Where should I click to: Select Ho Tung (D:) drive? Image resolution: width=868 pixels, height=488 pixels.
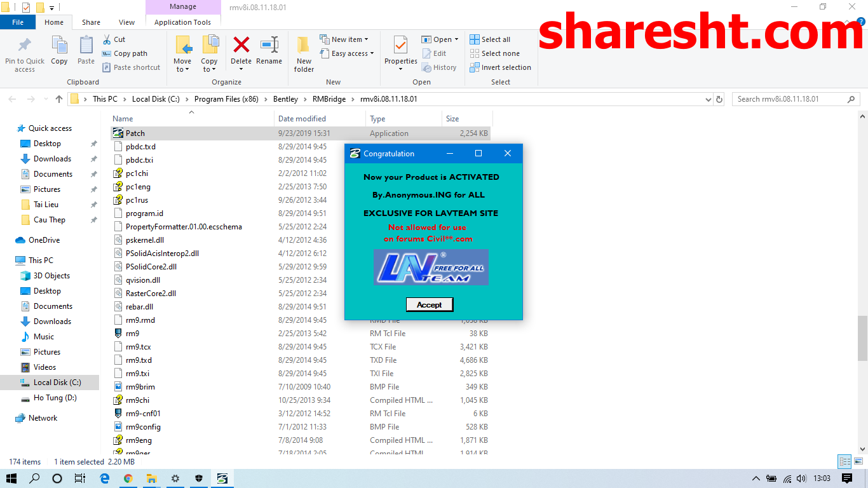[55, 398]
